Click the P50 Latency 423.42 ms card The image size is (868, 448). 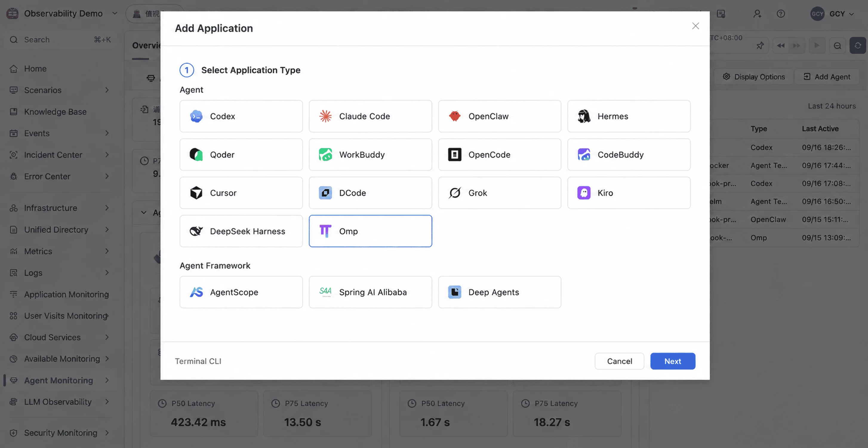[204, 414]
